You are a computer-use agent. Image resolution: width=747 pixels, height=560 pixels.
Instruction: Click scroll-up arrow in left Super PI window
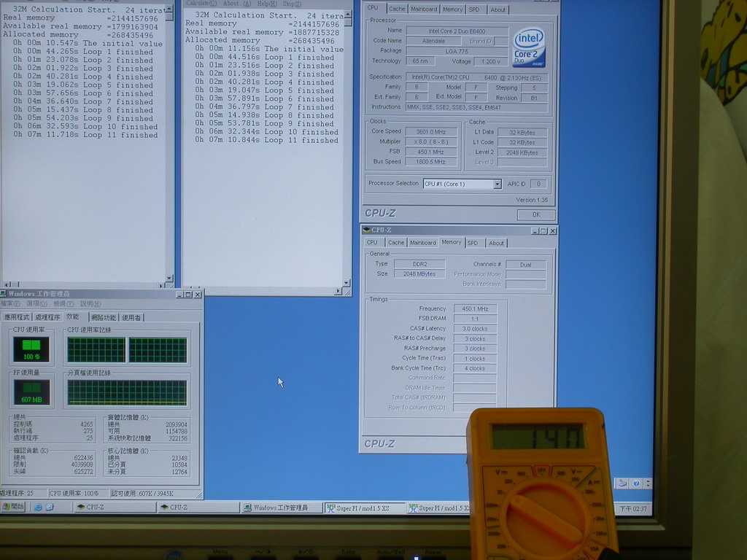(x=169, y=9)
